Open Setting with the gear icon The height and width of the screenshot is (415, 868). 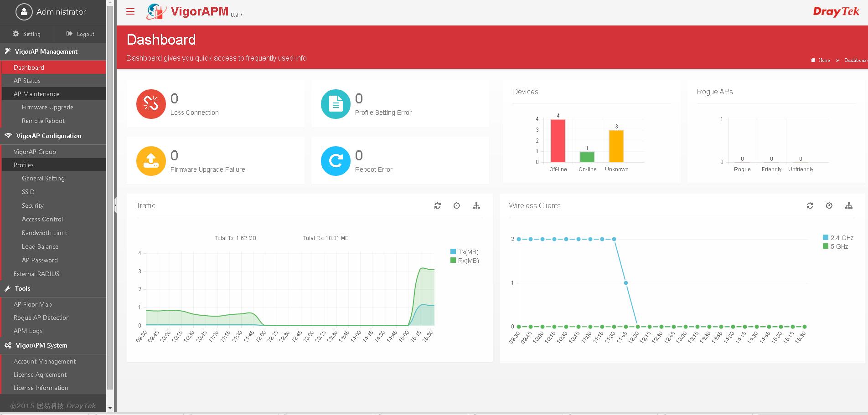[26, 34]
